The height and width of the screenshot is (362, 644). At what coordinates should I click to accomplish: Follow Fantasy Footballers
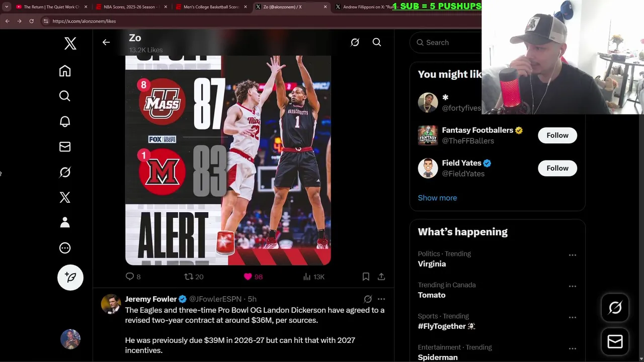click(x=557, y=135)
